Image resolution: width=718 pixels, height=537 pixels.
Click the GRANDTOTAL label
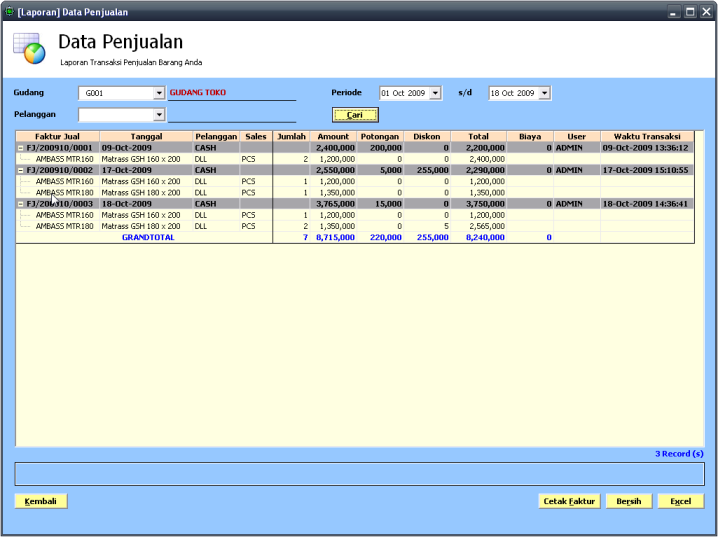point(148,237)
